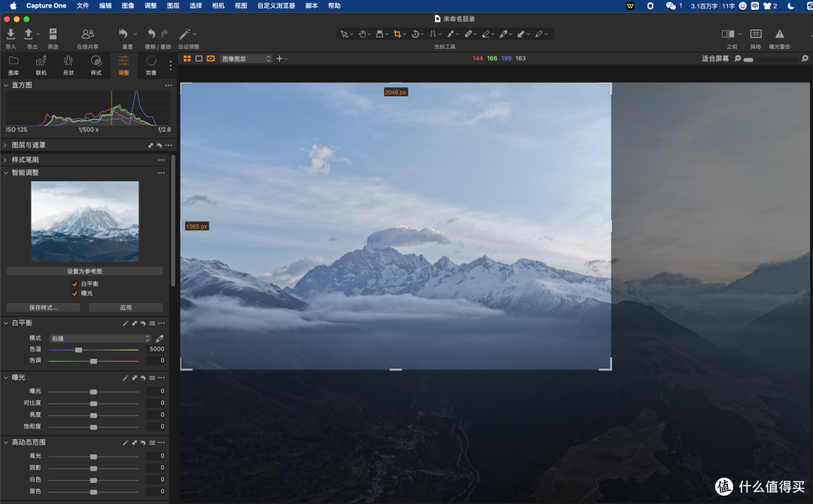Click 适合屏幕 zoom to fit
The height and width of the screenshot is (504, 813).
[715, 59]
